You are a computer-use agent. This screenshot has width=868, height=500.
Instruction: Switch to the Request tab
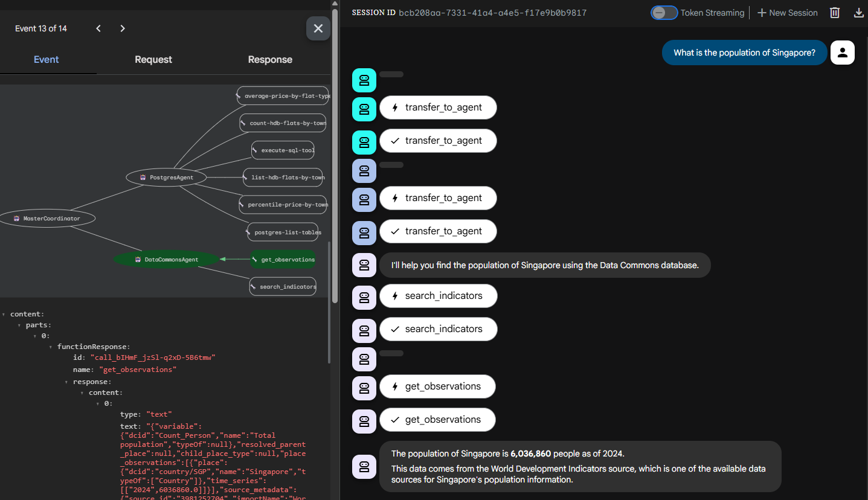point(153,60)
